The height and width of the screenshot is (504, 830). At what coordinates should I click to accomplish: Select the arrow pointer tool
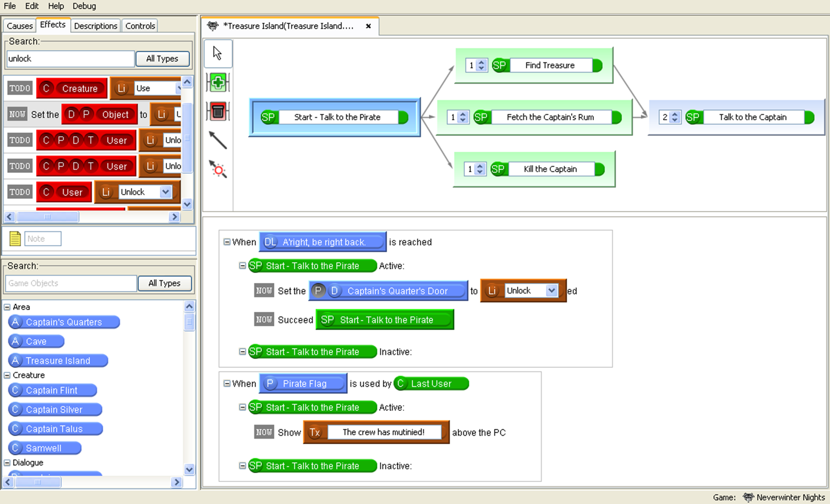(x=218, y=53)
